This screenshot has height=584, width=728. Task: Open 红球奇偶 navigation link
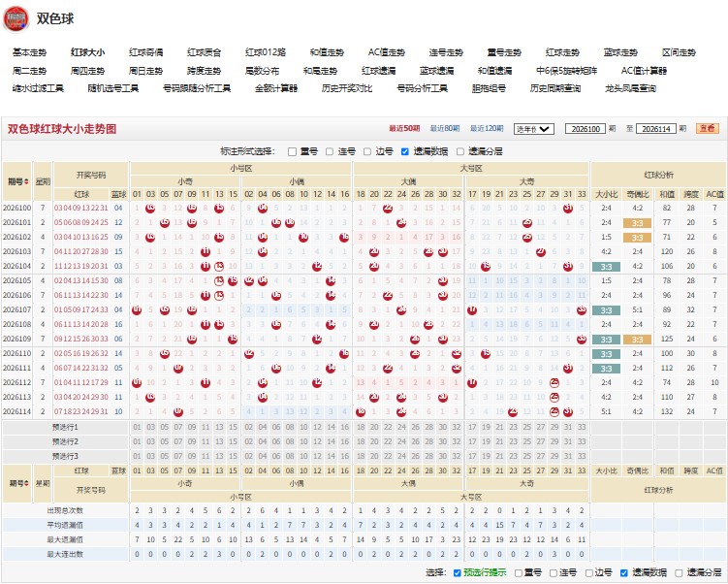(x=145, y=52)
